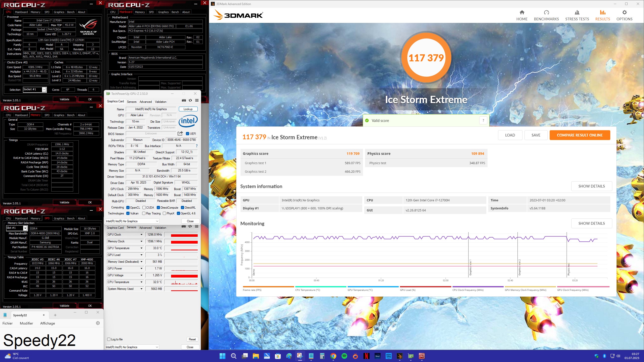644x362 pixels.
Task: Open Google Chrome from the taskbar
Action: click(x=333, y=356)
